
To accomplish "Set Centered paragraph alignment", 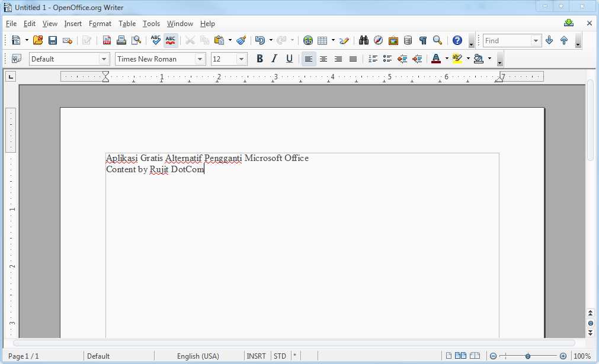I will [323, 59].
